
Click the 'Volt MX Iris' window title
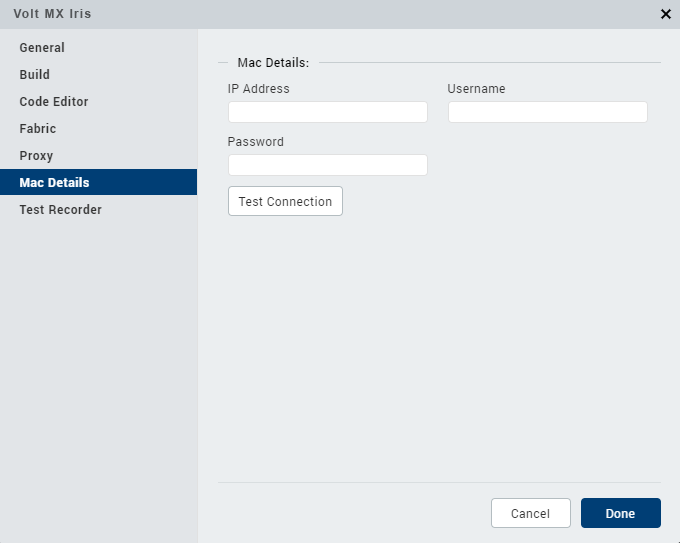pyautogui.click(x=52, y=14)
